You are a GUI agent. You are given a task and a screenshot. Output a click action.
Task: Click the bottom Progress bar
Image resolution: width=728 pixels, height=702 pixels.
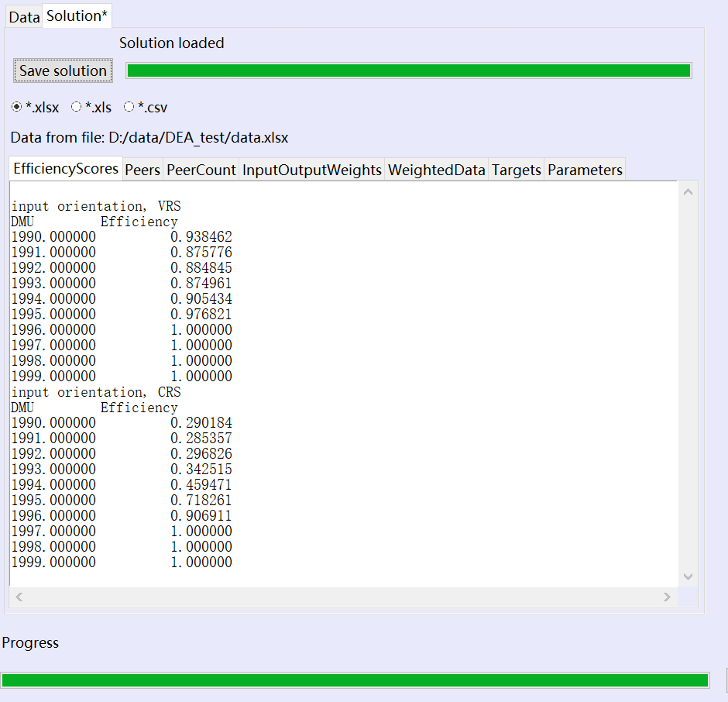pyautogui.click(x=355, y=680)
